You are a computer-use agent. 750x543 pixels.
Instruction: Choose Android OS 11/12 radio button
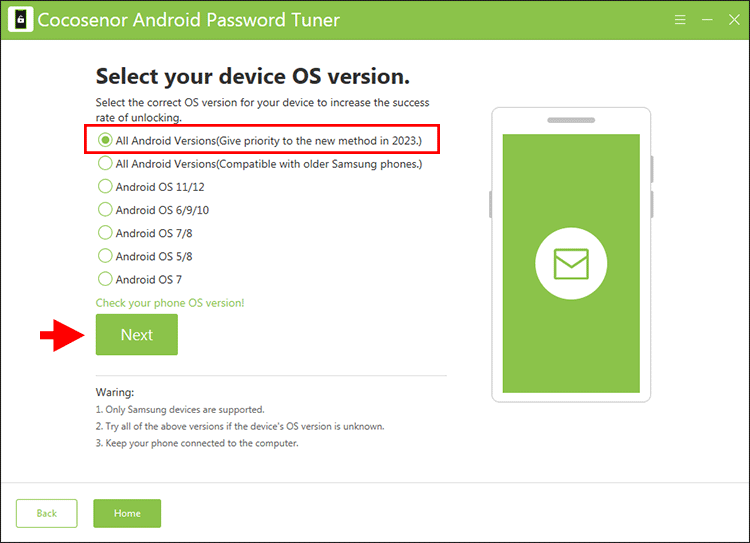pos(105,186)
